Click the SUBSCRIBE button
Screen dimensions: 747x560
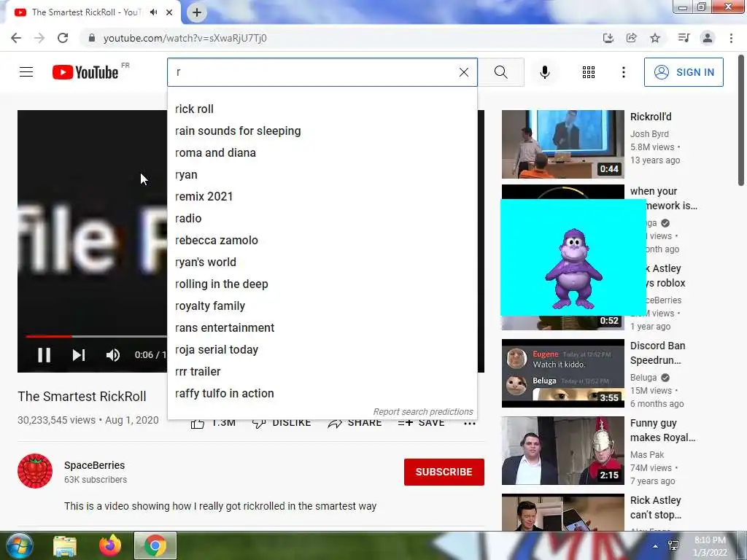[444, 472]
